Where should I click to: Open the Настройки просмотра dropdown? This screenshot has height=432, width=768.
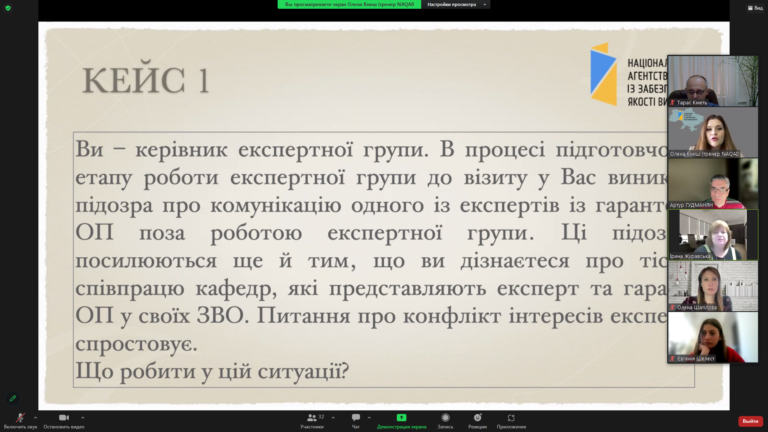pos(456,4)
